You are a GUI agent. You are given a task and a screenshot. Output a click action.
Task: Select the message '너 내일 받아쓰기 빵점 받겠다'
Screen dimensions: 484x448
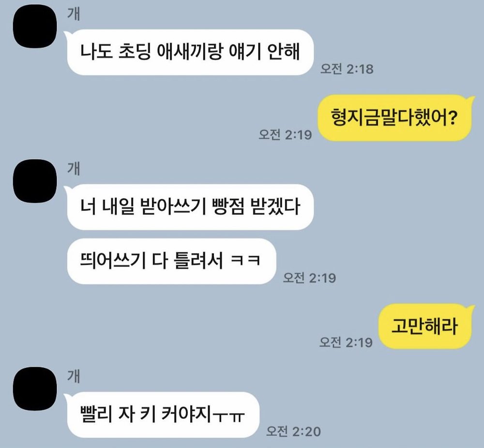[190, 207]
